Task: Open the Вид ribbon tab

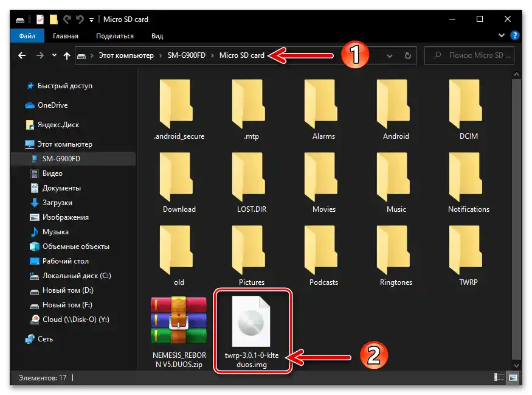Action: [x=157, y=35]
